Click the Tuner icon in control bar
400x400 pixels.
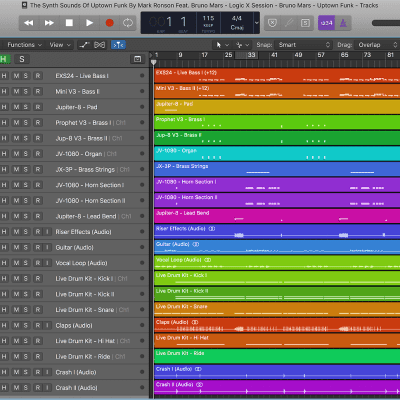click(x=289, y=23)
